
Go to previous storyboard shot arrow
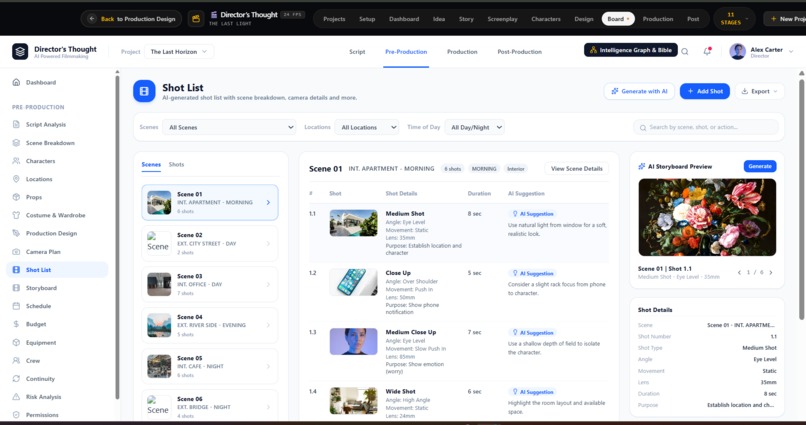pos(739,272)
